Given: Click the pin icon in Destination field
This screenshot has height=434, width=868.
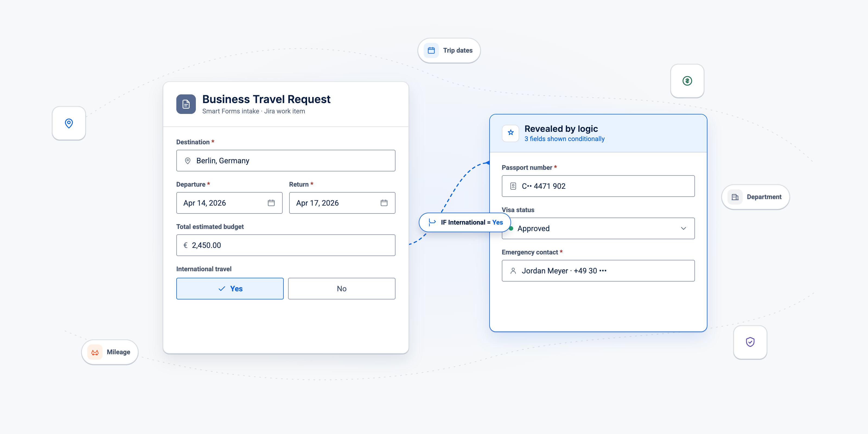Looking at the screenshot, I should pos(188,161).
